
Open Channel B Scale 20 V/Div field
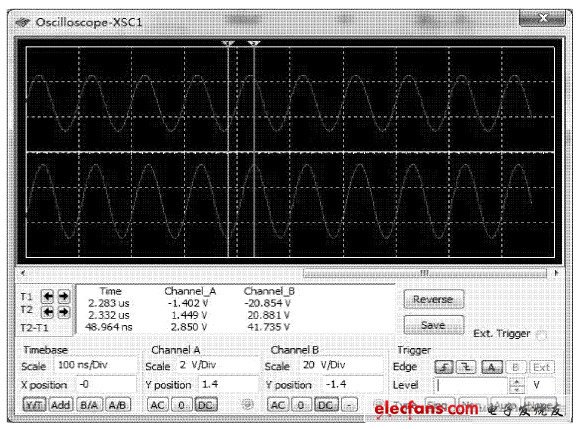[341, 365]
